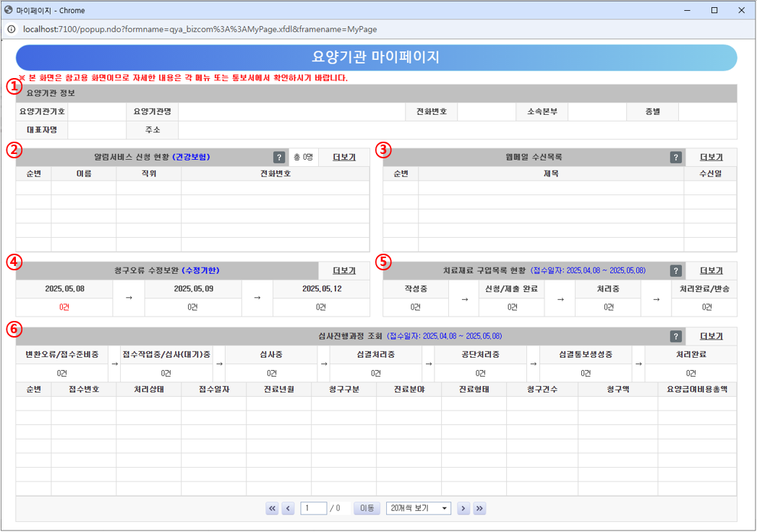Go to the previous page
This screenshot has width=757, height=532.
(288, 508)
